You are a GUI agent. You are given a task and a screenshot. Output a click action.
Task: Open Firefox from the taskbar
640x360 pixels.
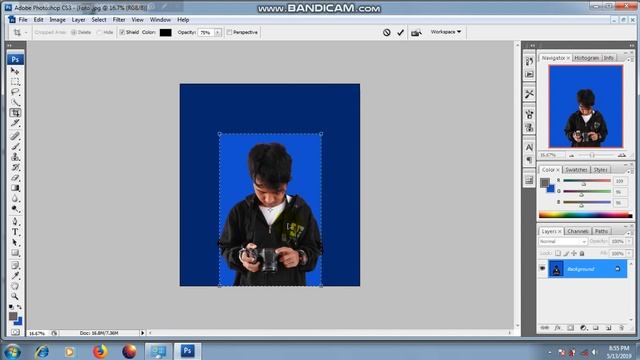[100, 351]
